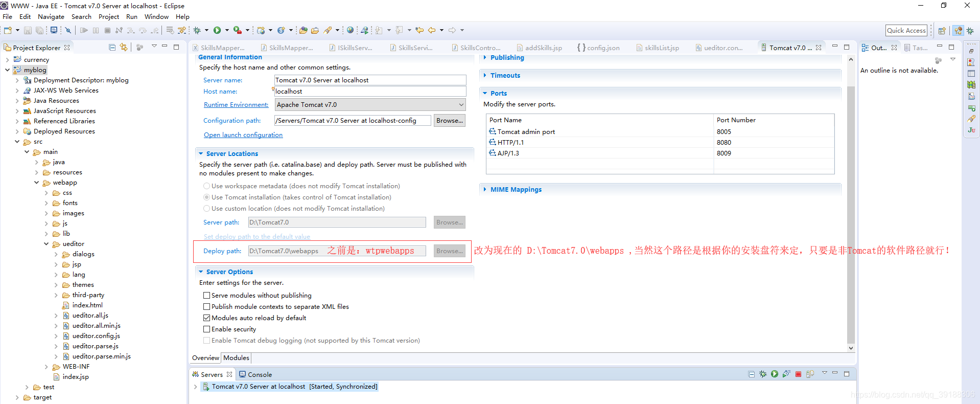Click the Quick Access search box
980x404 pixels.
(x=906, y=31)
